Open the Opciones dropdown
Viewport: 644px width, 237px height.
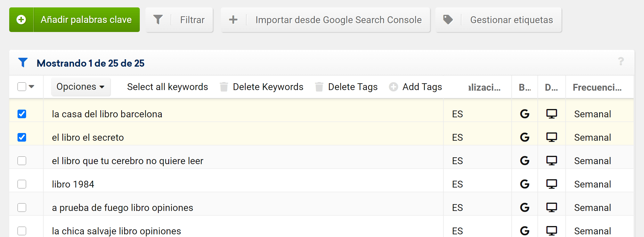pos(80,87)
